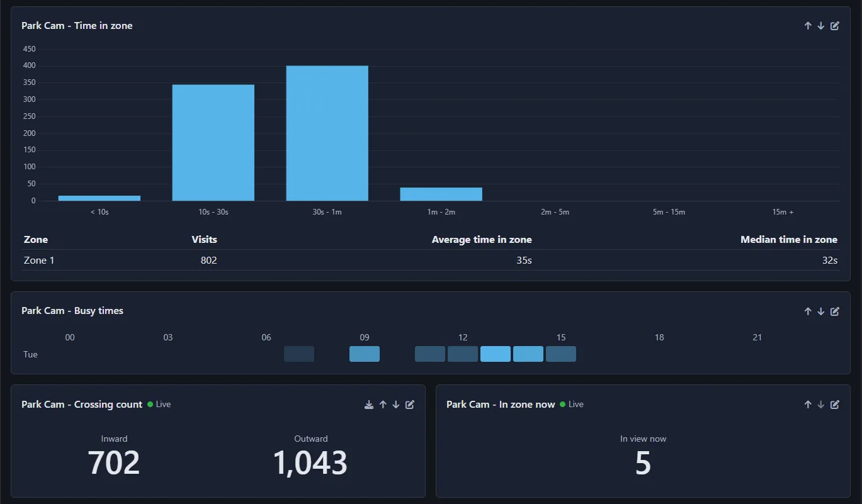Move the In zone now widget up
862x504 pixels.
[x=808, y=405]
